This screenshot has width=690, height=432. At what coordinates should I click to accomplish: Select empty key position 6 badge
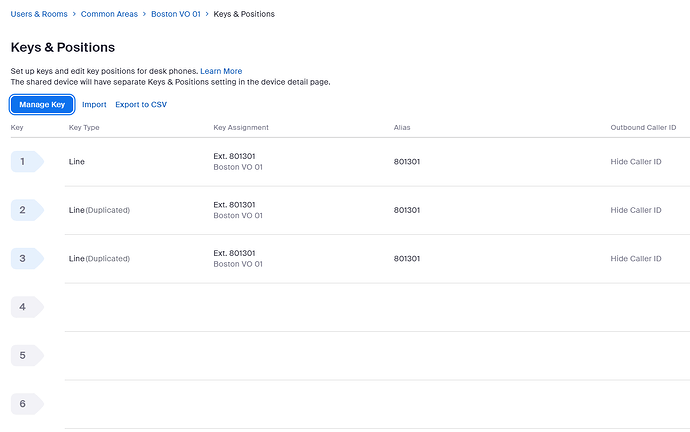point(26,403)
